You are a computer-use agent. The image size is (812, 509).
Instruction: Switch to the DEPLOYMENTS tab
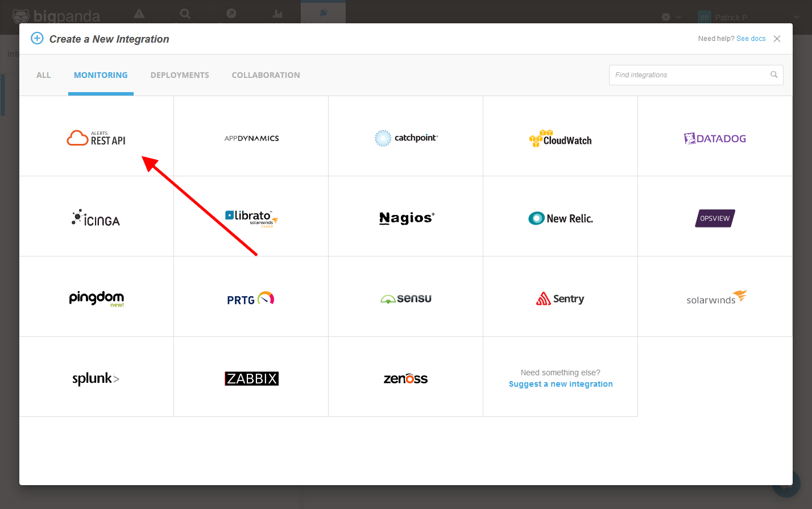coord(180,75)
